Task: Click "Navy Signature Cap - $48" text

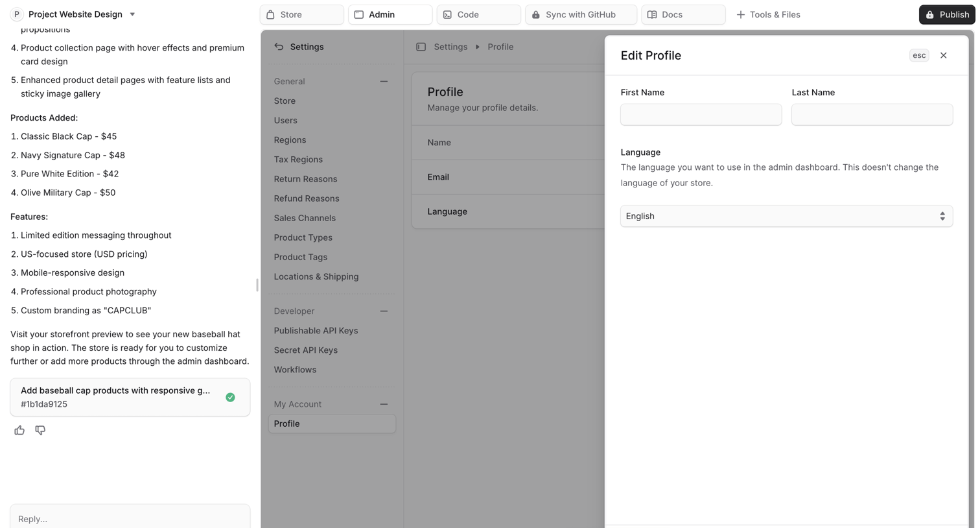Action: (x=73, y=155)
